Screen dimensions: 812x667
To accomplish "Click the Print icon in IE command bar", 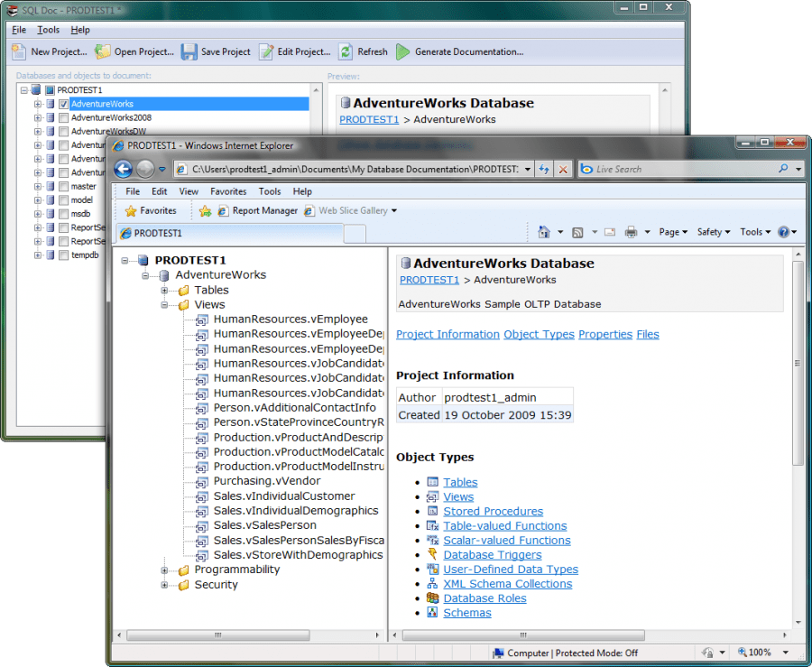I will click(x=631, y=232).
